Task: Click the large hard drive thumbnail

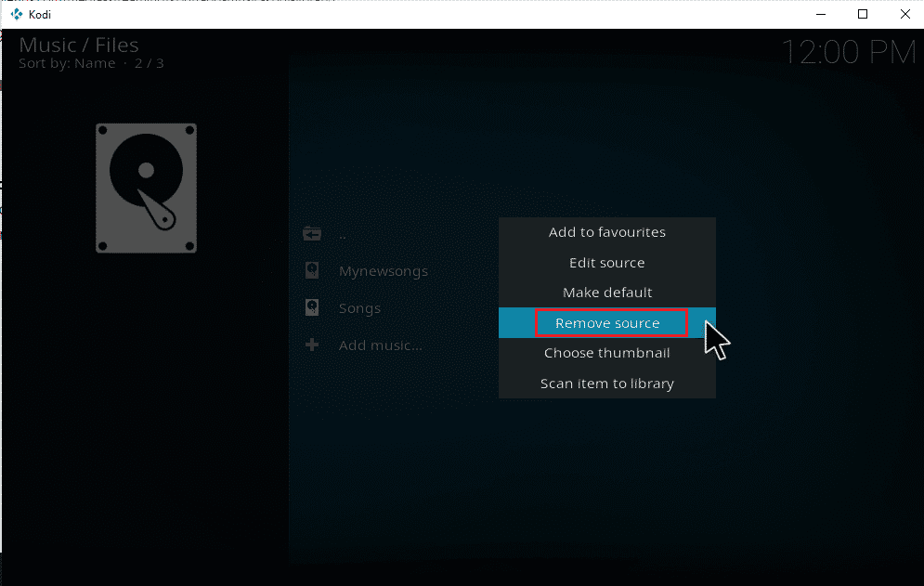Action: (x=146, y=188)
